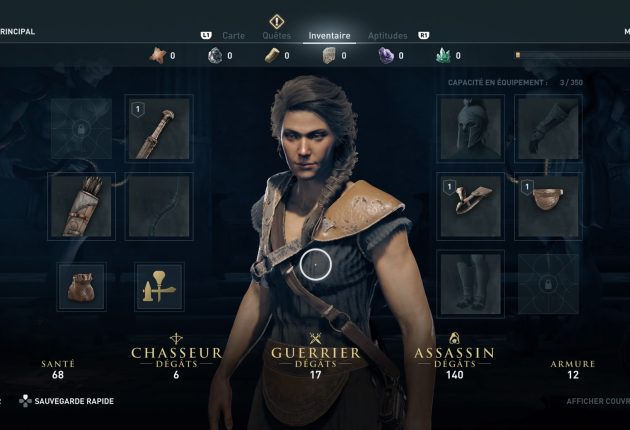Open the arrow quiver slot
The height and width of the screenshot is (430, 630).
(x=82, y=207)
